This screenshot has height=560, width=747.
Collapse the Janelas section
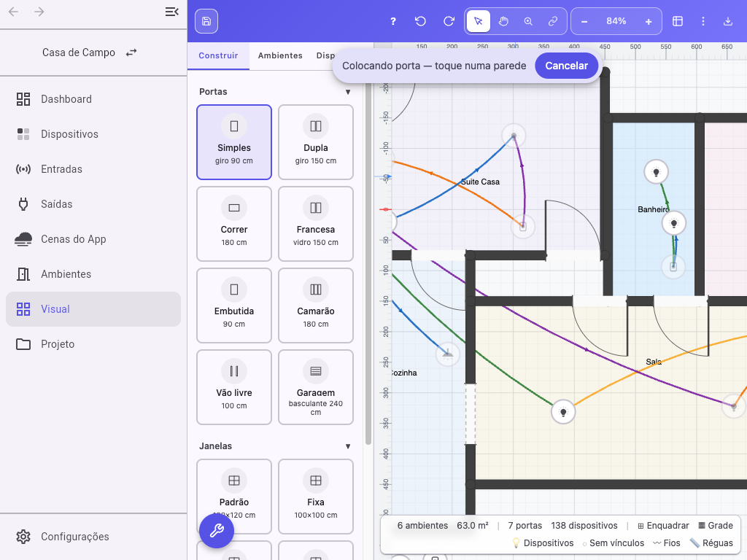348,446
